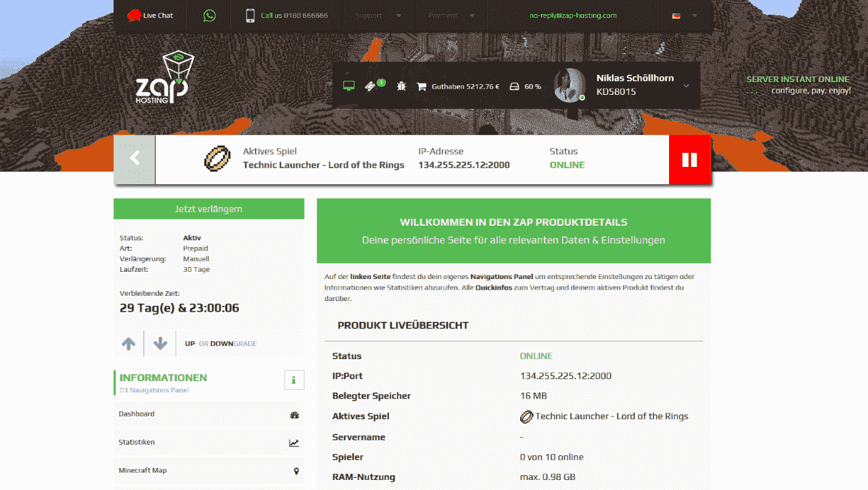Click the ring icon in Aktives Spiel row
Screen dimensions: 868x490
(x=527, y=416)
